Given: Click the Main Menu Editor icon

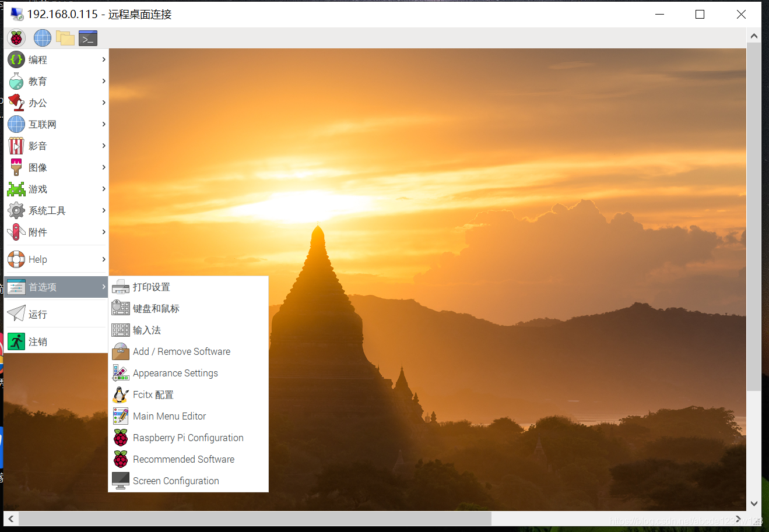Looking at the screenshot, I should click(121, 416).
